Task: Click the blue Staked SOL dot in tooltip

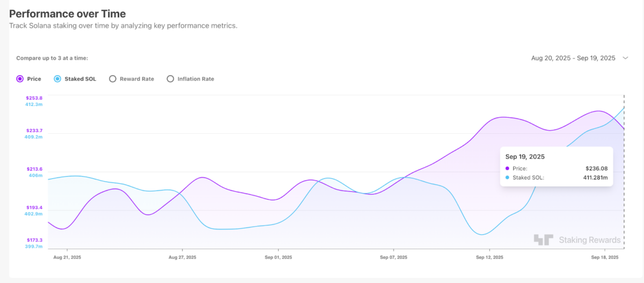Action: [508, 177]
